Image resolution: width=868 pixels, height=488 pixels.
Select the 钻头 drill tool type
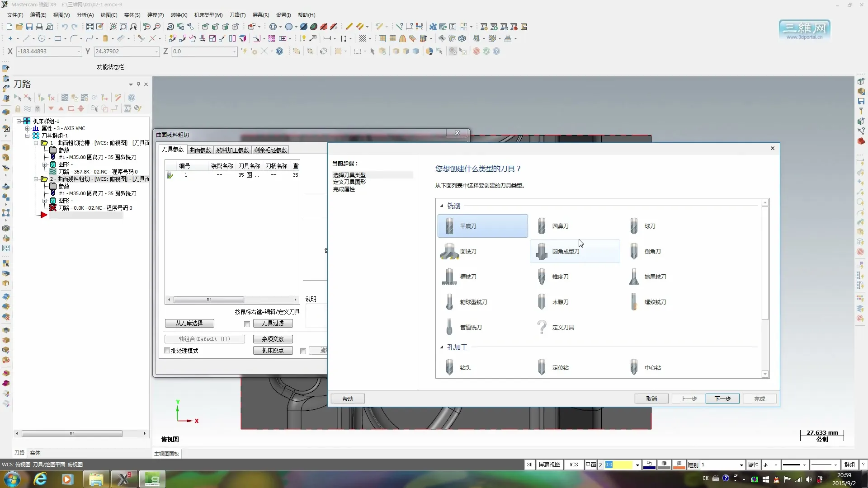click(x=465, y=367)
